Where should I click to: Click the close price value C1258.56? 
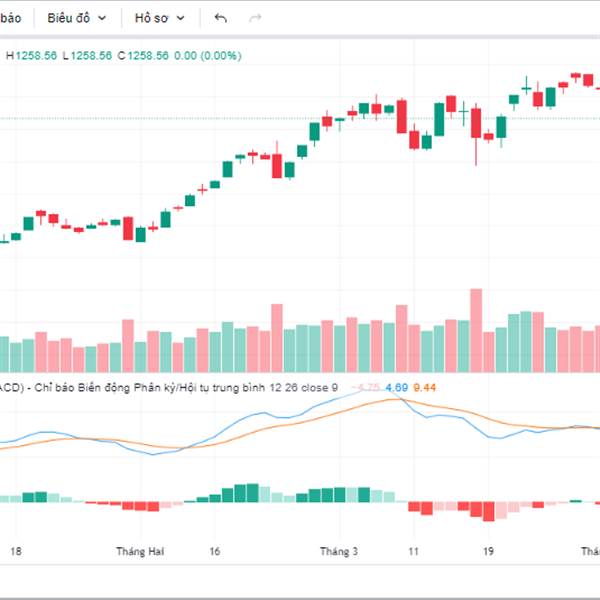143,56
